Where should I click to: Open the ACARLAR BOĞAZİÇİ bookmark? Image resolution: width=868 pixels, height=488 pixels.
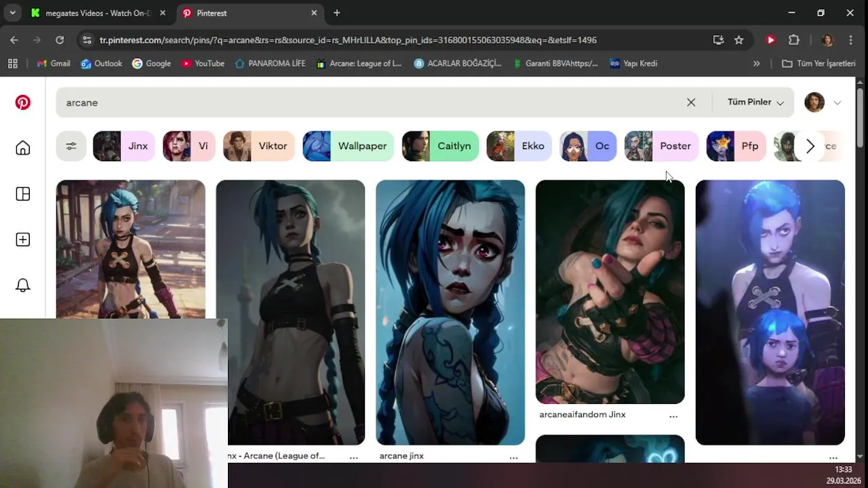click(458, 63)
